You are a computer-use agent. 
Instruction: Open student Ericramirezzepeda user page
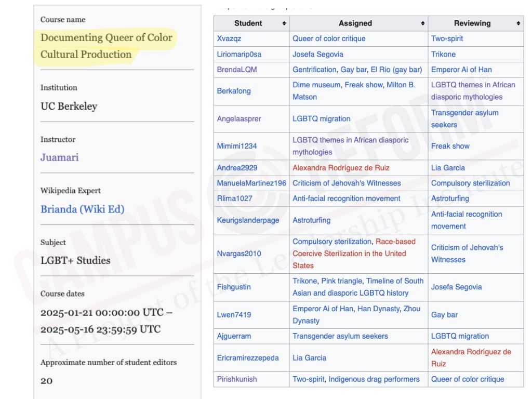(248, 358)
